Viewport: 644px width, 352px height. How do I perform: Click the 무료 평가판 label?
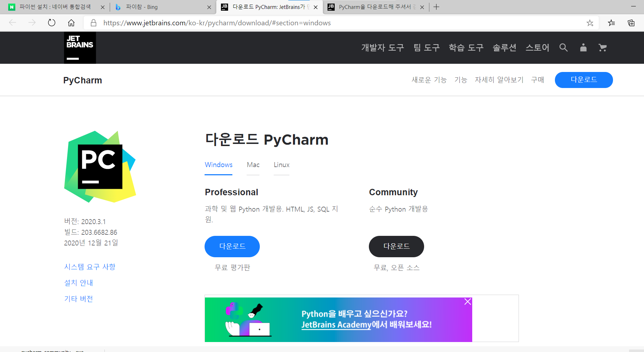(232, 268)
